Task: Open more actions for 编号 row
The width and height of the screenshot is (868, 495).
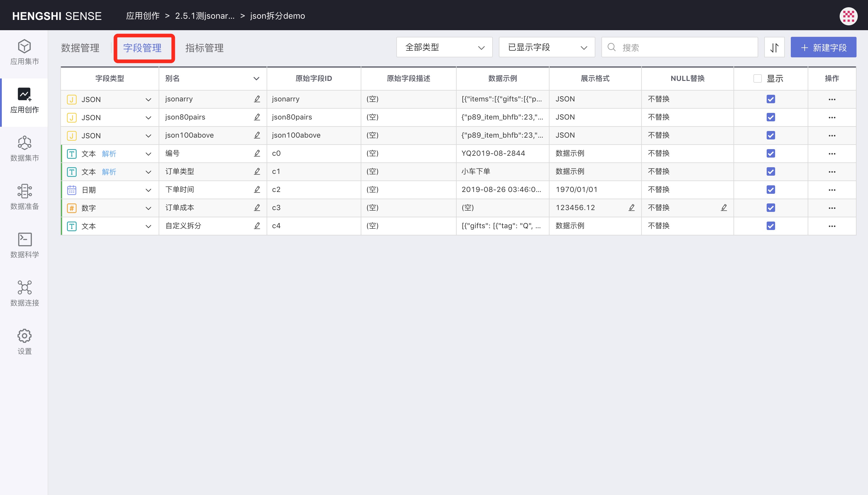Action: tap(832, 154)
